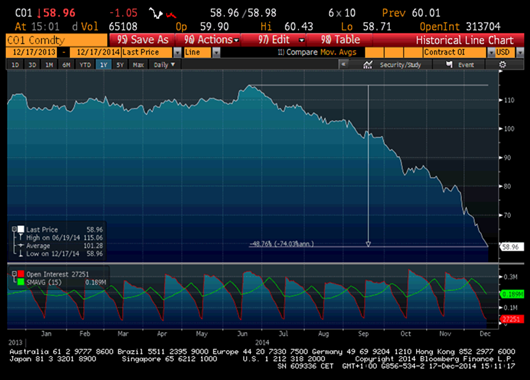Click the 'High on 06/19/14' legend row

click(x=64, y=238)
